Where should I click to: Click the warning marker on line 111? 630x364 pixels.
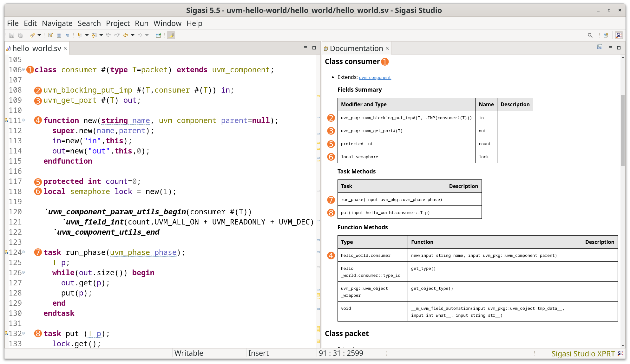pos(6,120)
